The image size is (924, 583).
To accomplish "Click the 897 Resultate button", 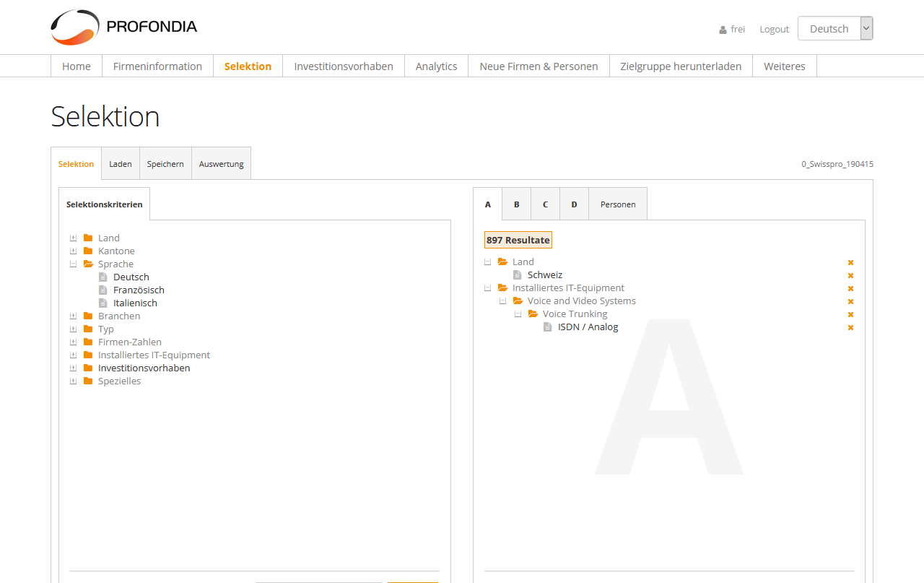I will pyautogui.click(x=518, y=240).
